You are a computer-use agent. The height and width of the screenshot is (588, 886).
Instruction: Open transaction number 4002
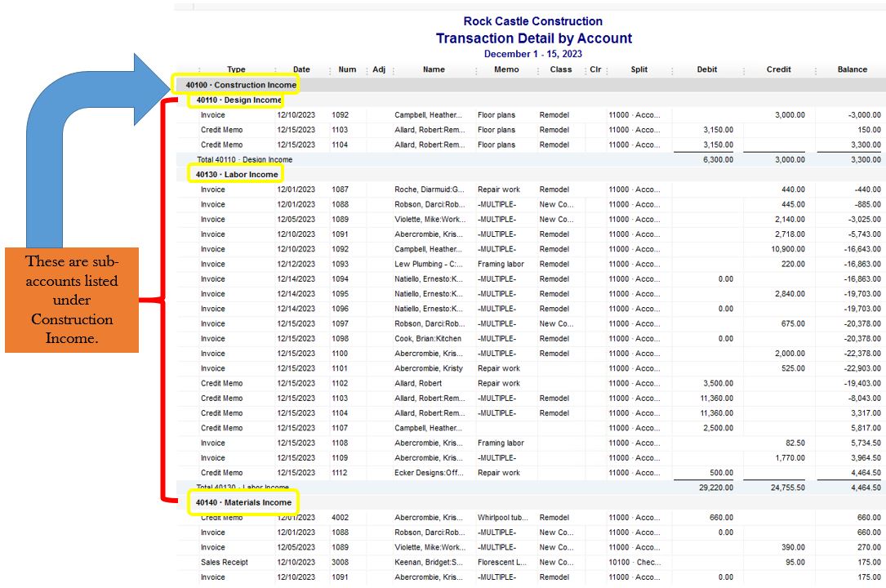(x=341, y=518)
